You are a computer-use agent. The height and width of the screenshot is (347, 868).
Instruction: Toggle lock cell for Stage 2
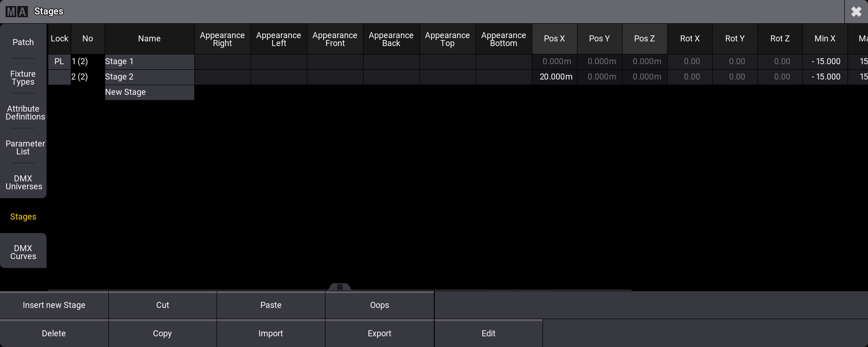point(59,77)
